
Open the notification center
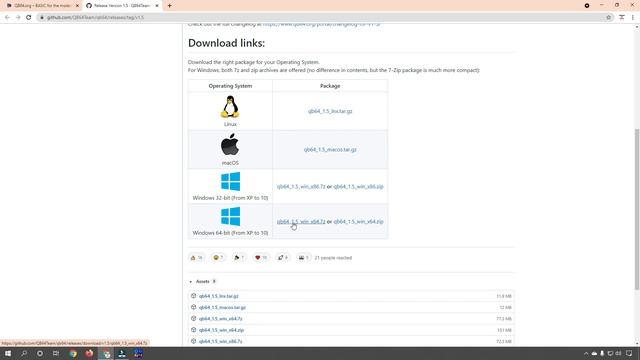click(x=629, y=353)
